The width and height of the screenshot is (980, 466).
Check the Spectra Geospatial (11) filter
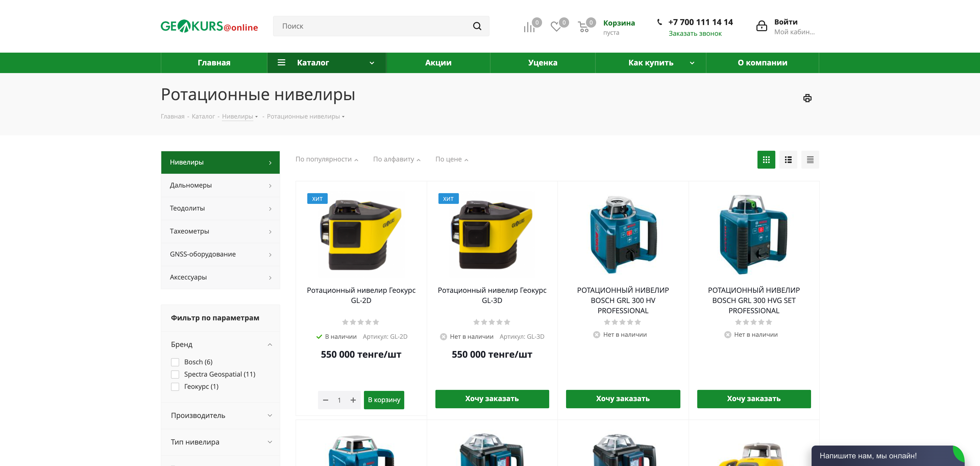coord(175,374)
